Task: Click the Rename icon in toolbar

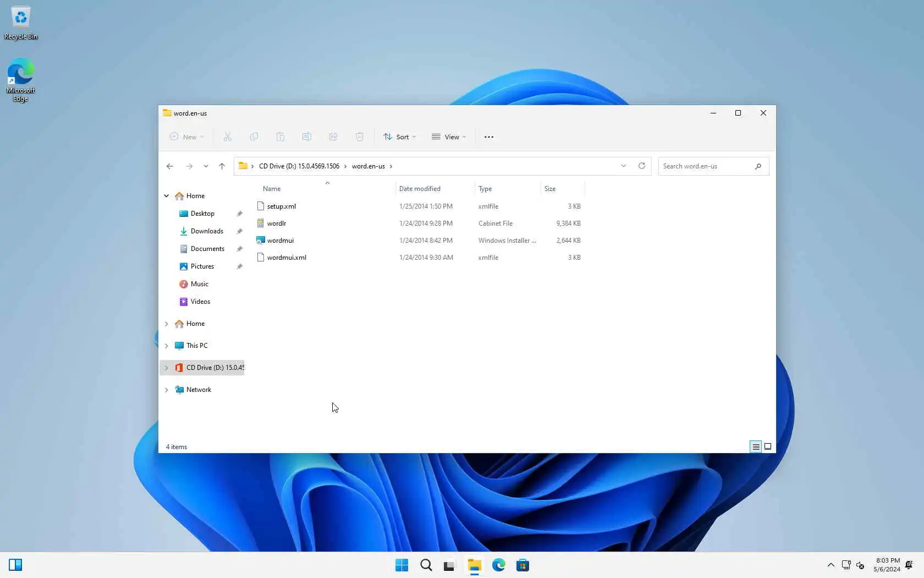Action: coord(307,137)
